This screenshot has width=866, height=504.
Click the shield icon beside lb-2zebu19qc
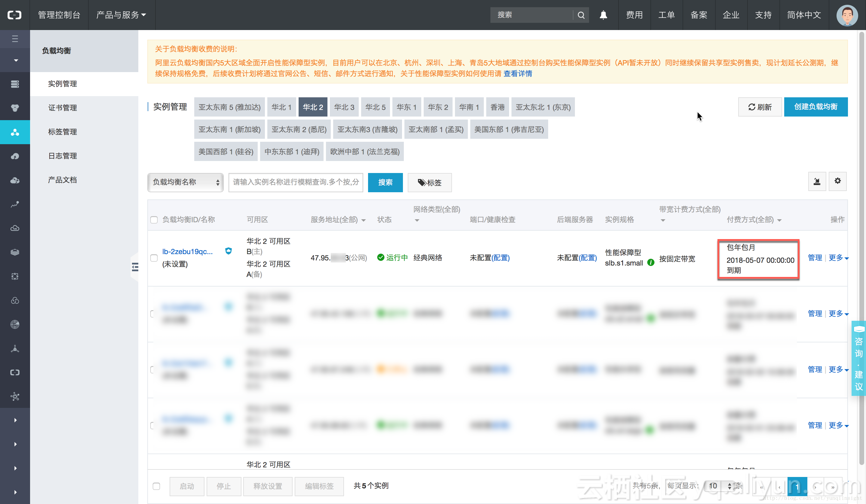[x=228, y=251]
